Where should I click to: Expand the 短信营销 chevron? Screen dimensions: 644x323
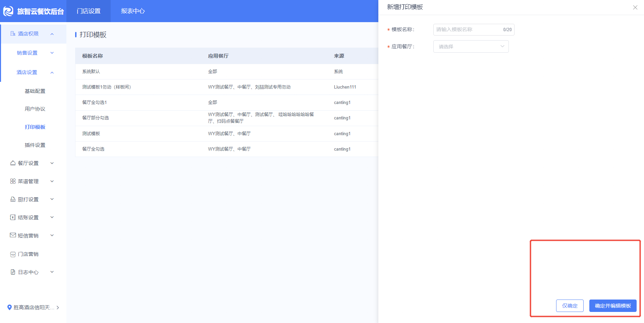point(52,235)
